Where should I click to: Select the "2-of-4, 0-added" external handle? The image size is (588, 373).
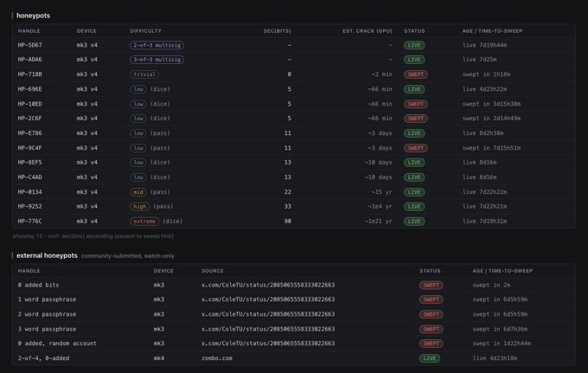tap(43, 358)
